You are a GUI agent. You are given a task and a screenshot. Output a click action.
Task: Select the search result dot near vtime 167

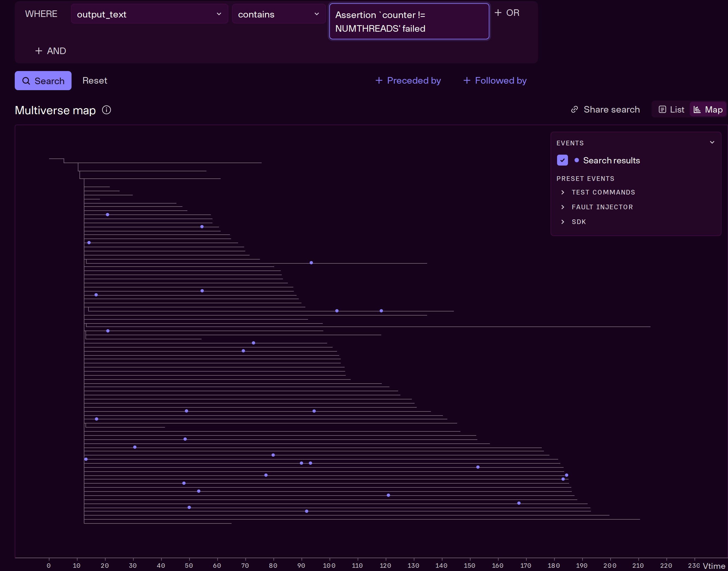point(519,503)
